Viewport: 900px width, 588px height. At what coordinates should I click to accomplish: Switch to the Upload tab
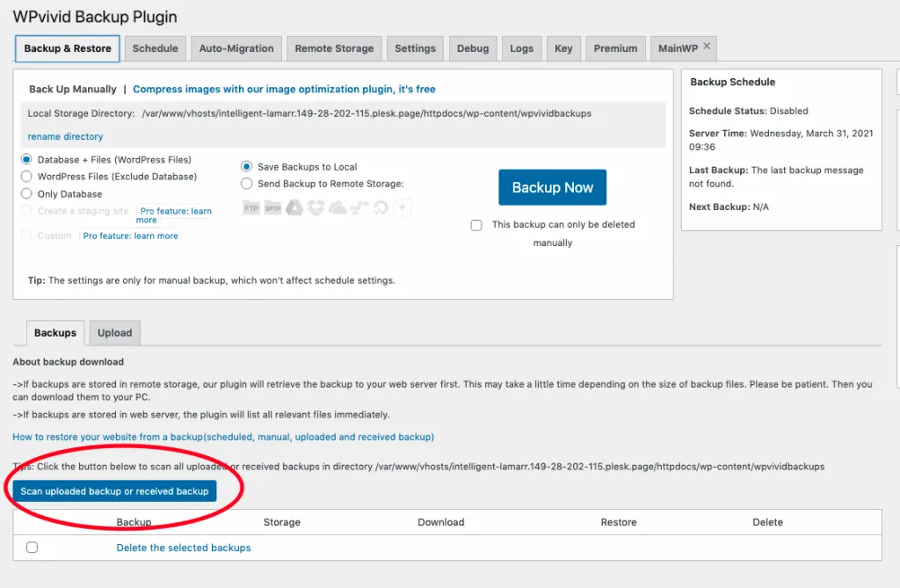(114, 332)
